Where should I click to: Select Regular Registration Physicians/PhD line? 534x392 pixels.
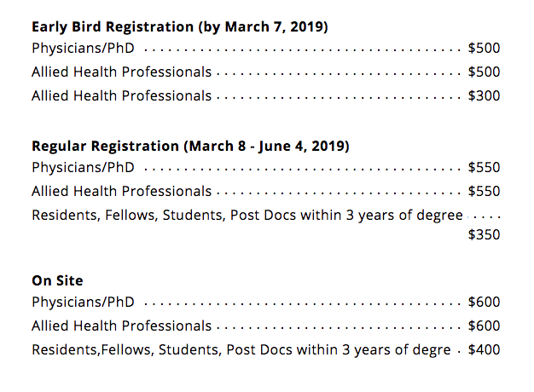tap(87, 168)
